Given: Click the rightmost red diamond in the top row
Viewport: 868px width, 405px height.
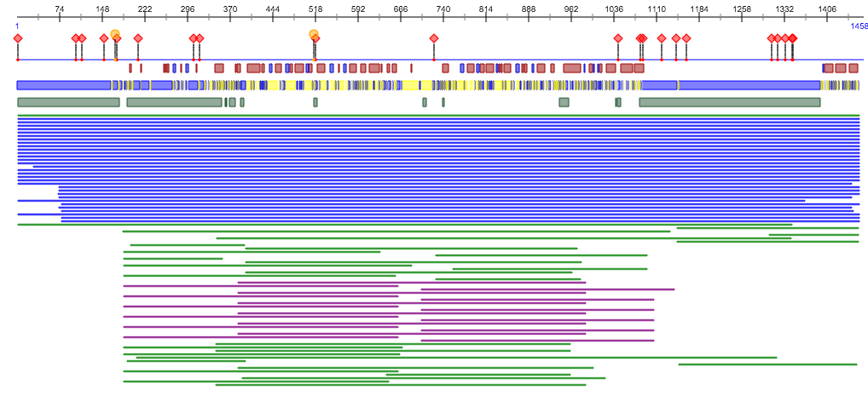Looking at the screenshot, I should pos(793,38).
